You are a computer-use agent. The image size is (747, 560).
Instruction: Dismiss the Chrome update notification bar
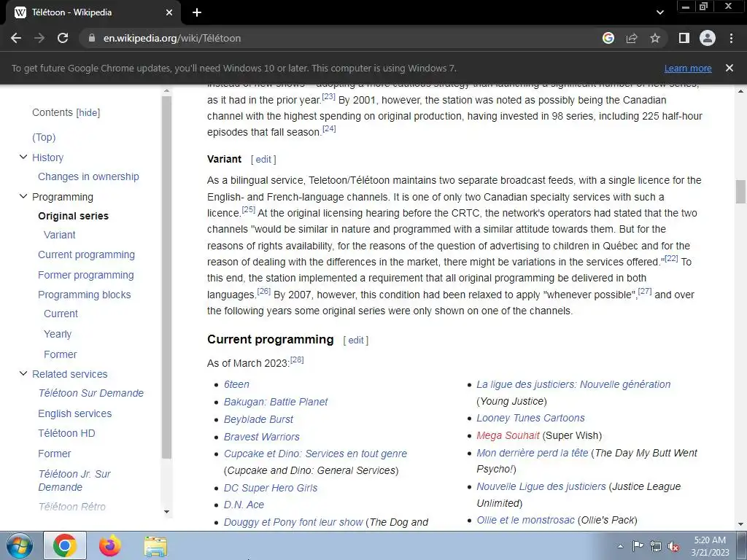point(729,68)
